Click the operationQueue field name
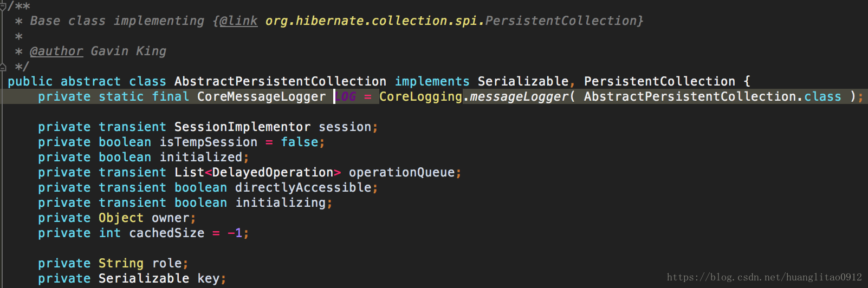 coord(401,173)
